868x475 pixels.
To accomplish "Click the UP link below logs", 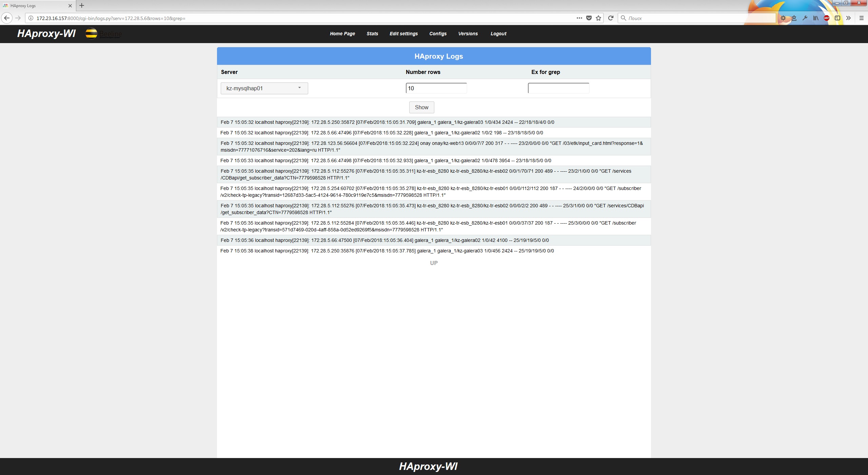I will tap(434, 263).
